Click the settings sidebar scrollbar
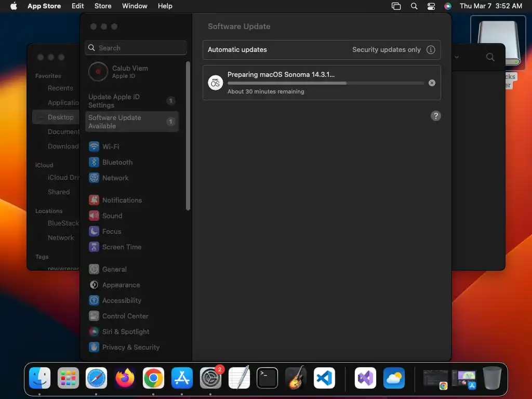The width and height of the screenshot is (532, 399). click(188, 136)
